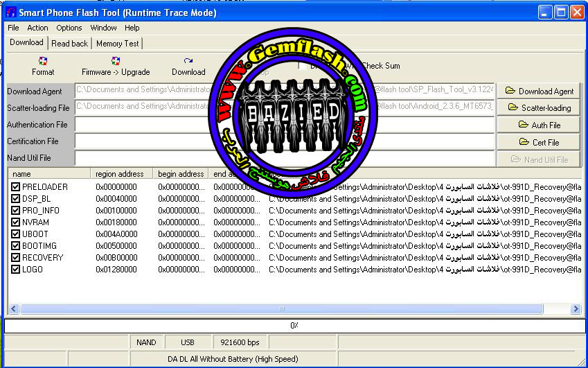The image size is (588, 368).
Task: Click the Nand Util File button
Action: pos(539,159)
